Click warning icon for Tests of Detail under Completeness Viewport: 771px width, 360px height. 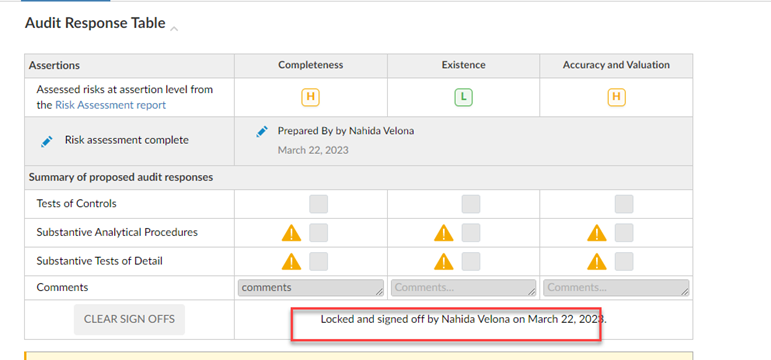click(291, 261)
